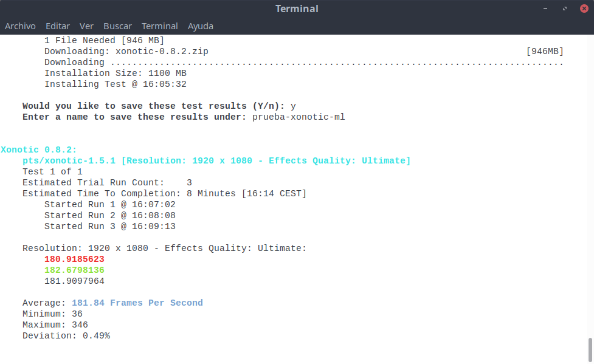
Task: Open the Terminal menu in menu bar
Action: coord(159,26)
